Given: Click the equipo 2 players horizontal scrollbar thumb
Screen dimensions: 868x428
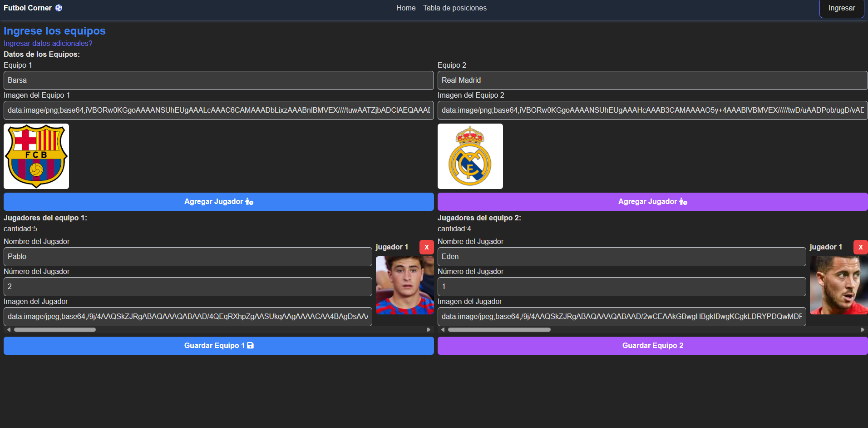Looking at the screenshot, I should click(x=499, y=330).
